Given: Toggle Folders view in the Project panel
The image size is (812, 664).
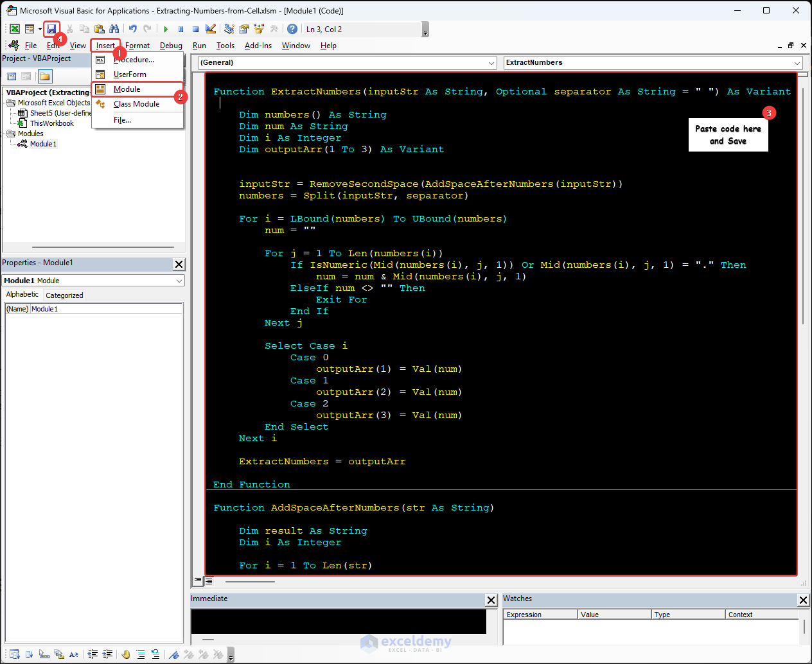Looking at the screenshot, I should tap(44, 76).
